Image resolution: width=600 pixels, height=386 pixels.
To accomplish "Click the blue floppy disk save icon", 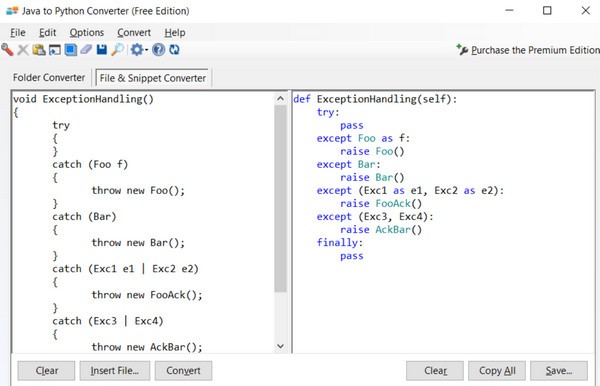I will coord(102,50).
